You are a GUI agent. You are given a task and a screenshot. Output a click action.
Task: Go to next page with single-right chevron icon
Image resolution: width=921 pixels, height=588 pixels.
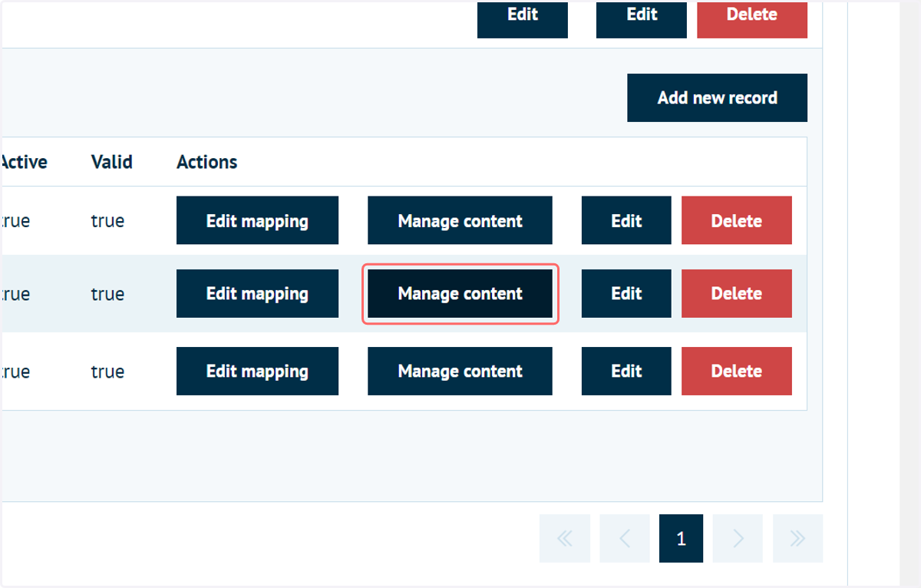[738, 538]
